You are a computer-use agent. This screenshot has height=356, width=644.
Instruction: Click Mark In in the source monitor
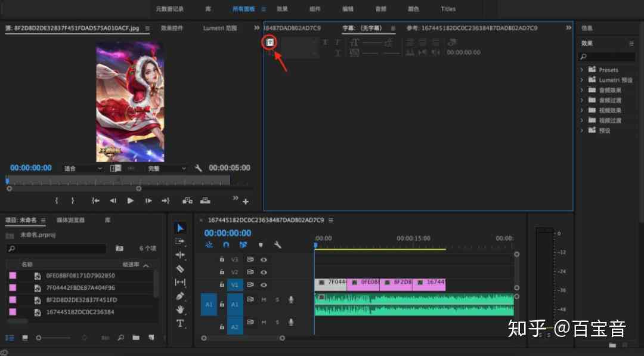57,201
